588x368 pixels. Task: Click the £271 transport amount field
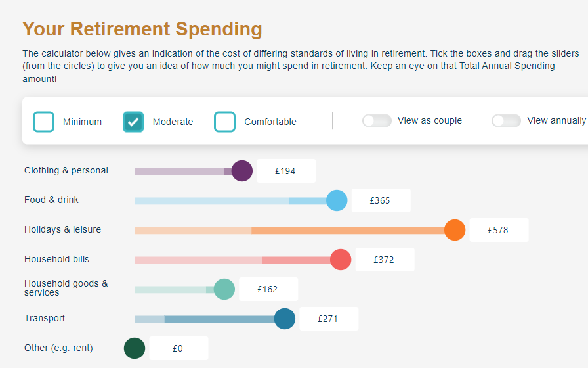pos(329,319)
